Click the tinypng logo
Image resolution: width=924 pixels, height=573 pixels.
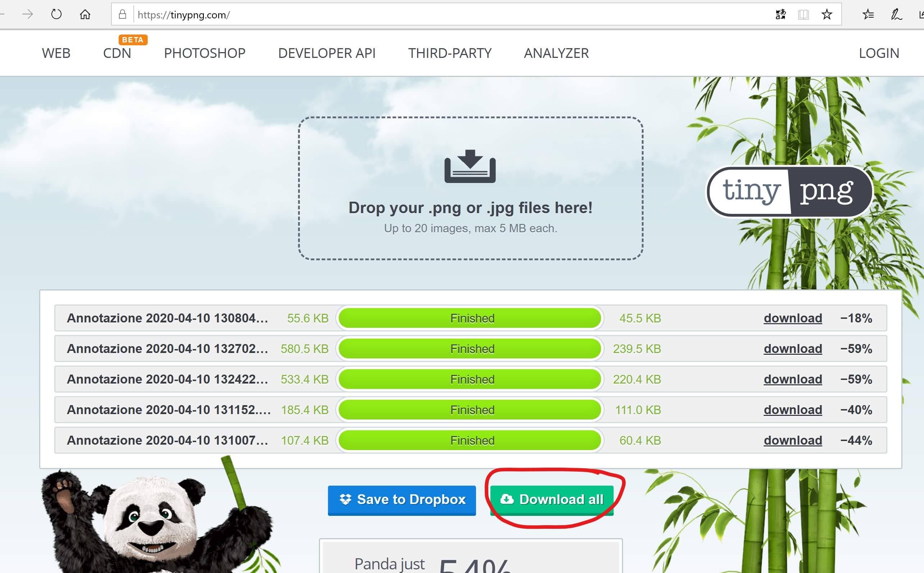790,191
